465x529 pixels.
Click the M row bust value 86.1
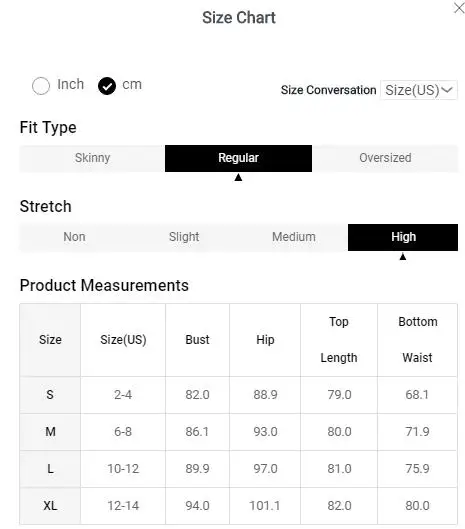click(197, 432)
